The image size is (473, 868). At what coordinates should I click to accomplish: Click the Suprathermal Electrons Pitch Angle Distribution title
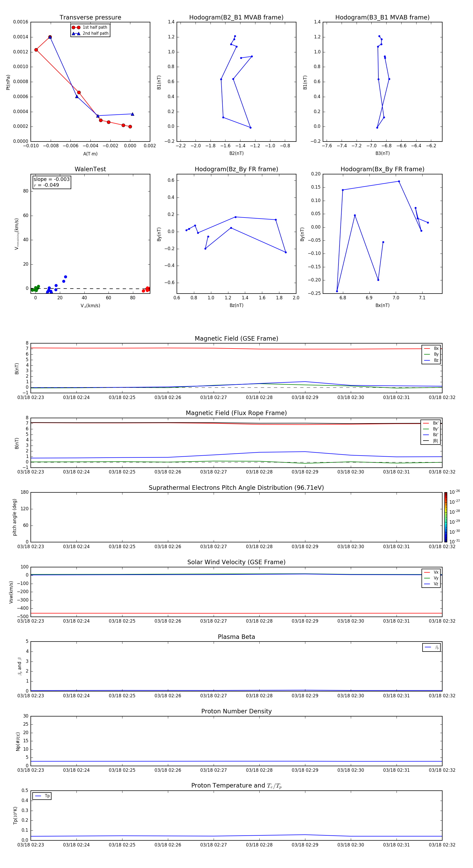click(236, 488)
